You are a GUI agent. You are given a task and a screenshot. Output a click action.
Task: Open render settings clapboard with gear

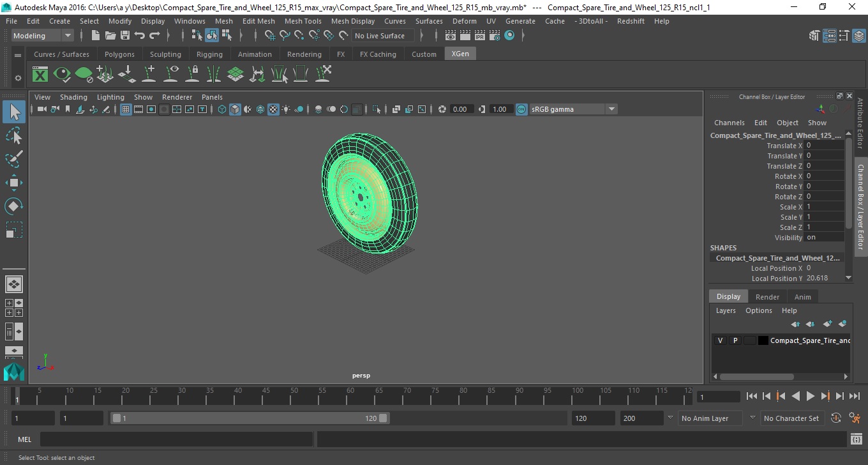pyautogui.click(x=495, y=36)
